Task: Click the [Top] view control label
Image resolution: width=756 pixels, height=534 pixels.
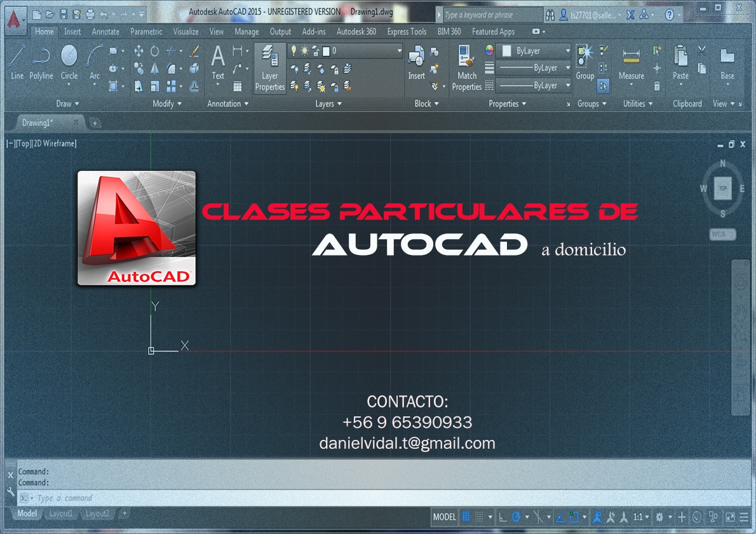Action: coord(23,143)
